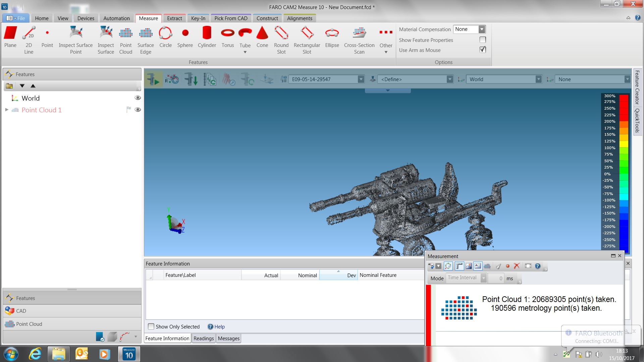Choose the Point measure tool
This screenshot has height=362, width=644.
click(47, 37)
